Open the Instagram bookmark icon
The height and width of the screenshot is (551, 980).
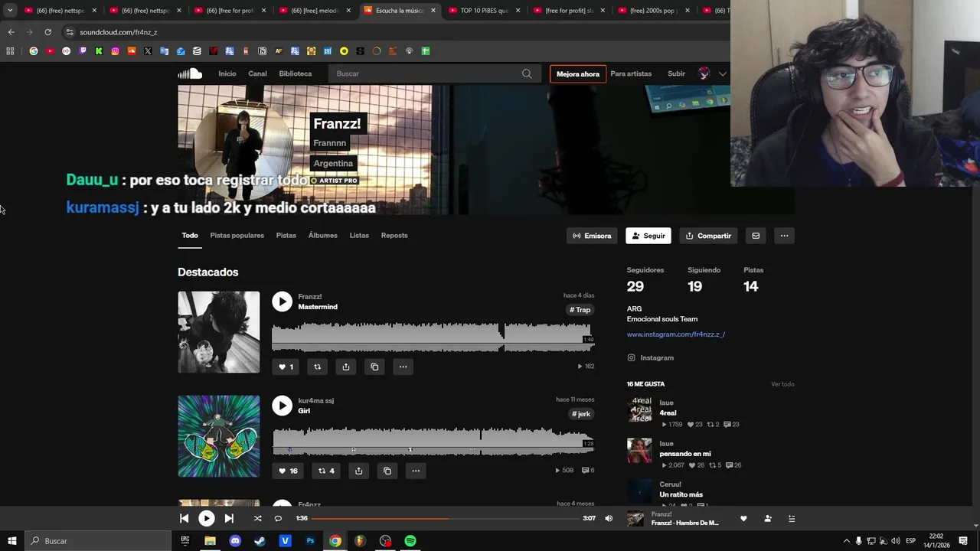(116, 51)
